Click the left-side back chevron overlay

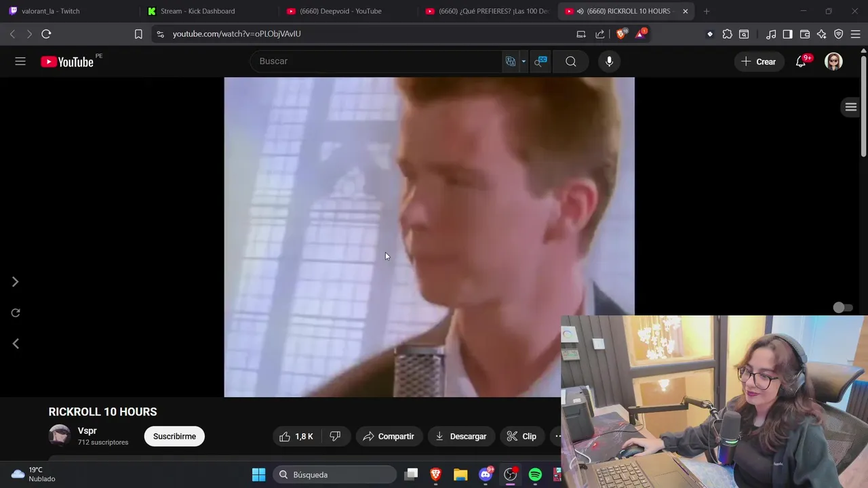click(15, 344)
